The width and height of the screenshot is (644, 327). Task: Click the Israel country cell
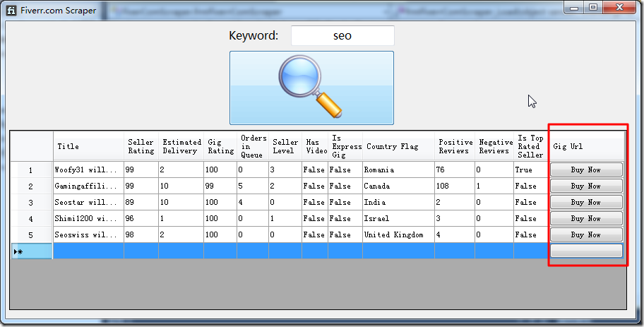[398, 218]
